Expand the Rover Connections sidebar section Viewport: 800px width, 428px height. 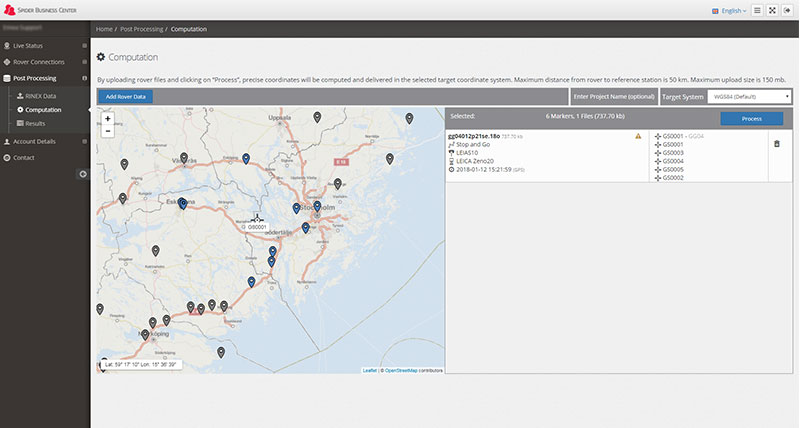(45, 62)
